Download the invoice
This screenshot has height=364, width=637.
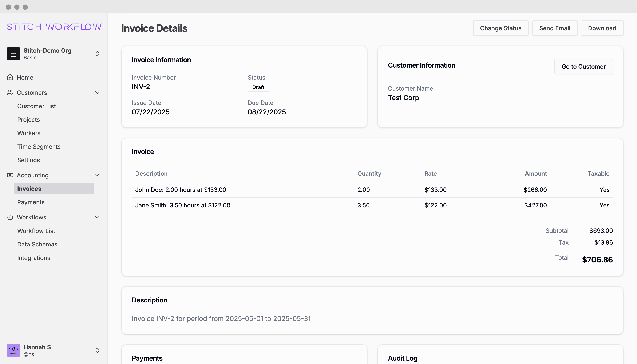602,28
